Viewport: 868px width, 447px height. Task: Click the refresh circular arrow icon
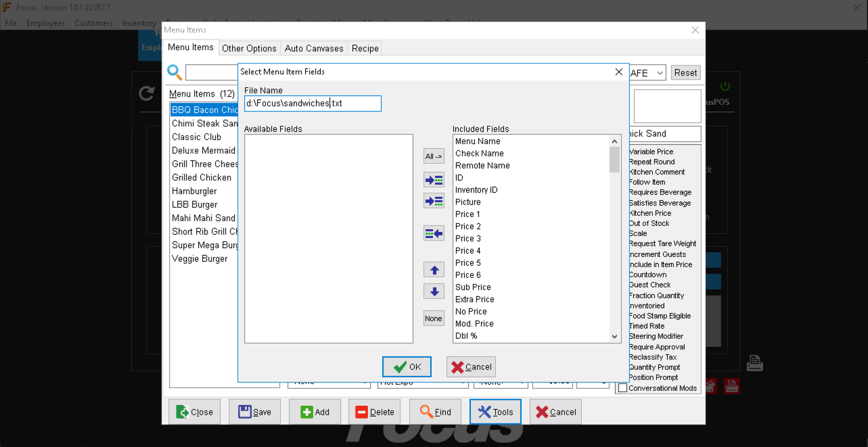coord(147,94)
